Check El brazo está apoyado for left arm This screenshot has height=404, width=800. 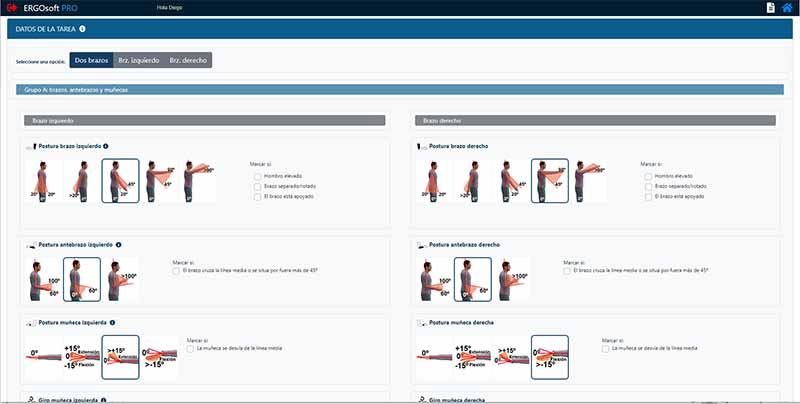point(258,196)
